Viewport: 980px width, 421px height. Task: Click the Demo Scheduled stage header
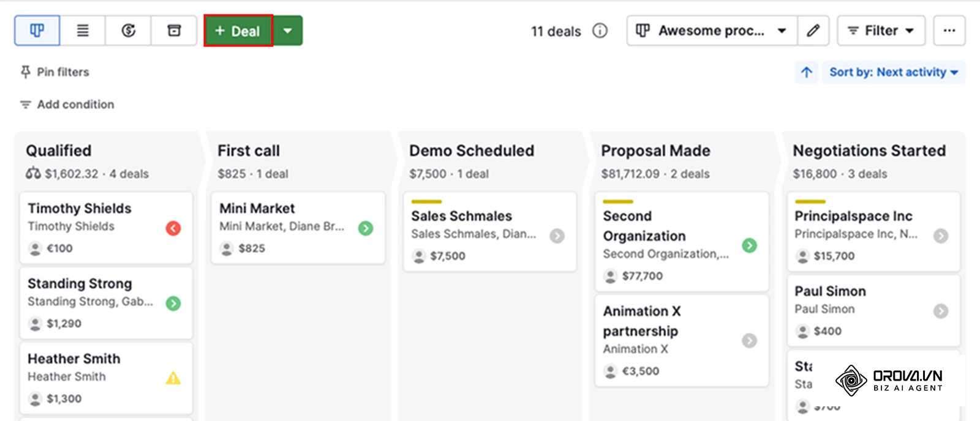point(472,151)
